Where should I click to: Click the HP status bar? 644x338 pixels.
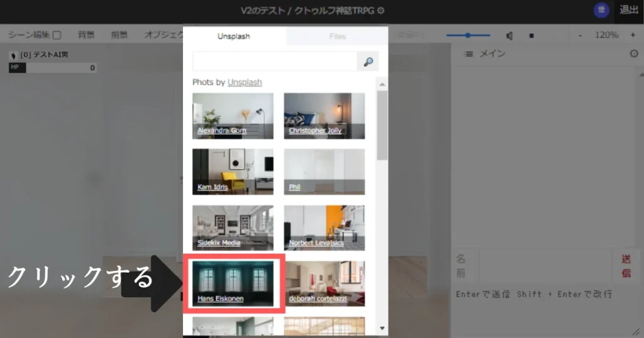click(53, 68)
